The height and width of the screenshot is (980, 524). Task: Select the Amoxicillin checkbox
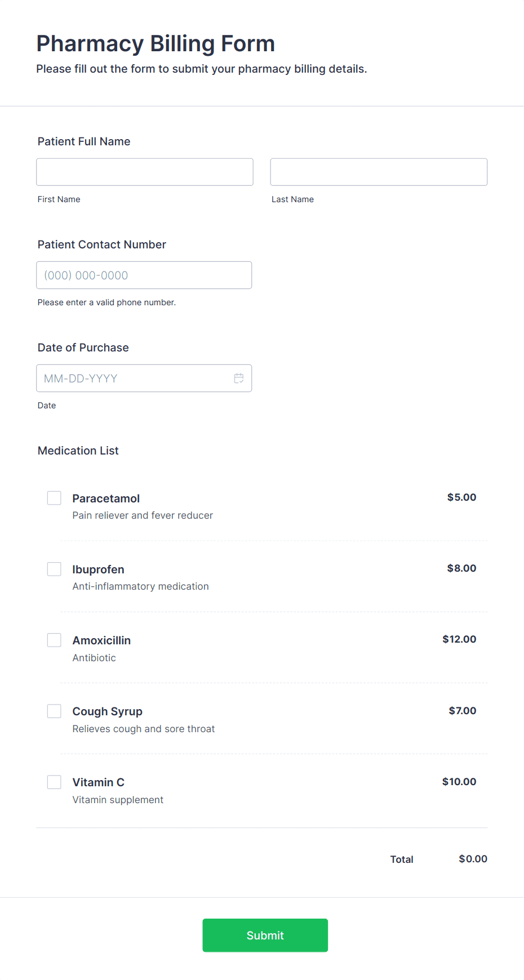pos(54,640)
